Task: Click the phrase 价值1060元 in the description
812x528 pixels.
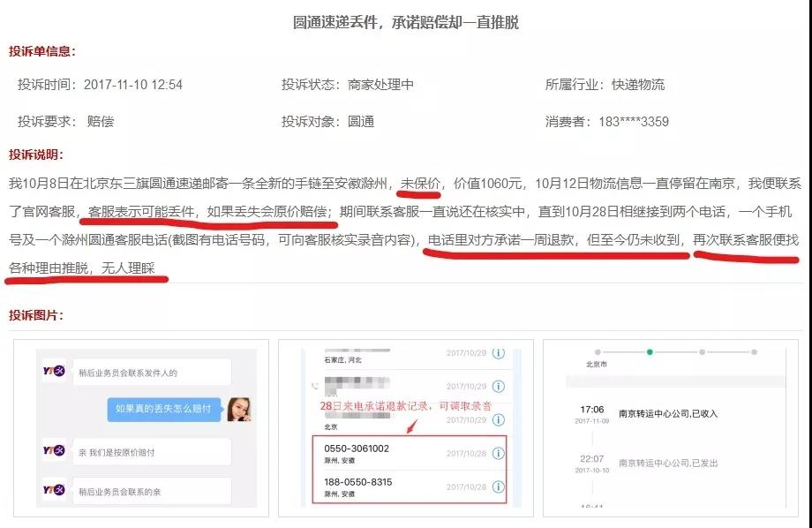Action: click(x=488, y=184)
